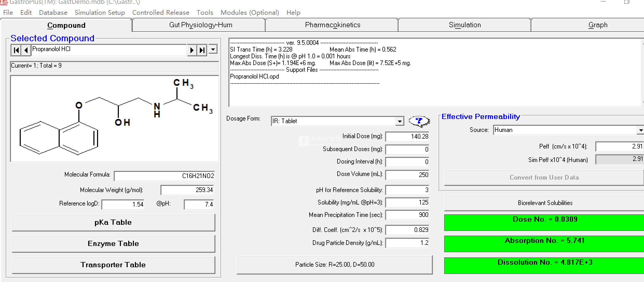Click the Initial Dose (mg) field

point(407,137)
